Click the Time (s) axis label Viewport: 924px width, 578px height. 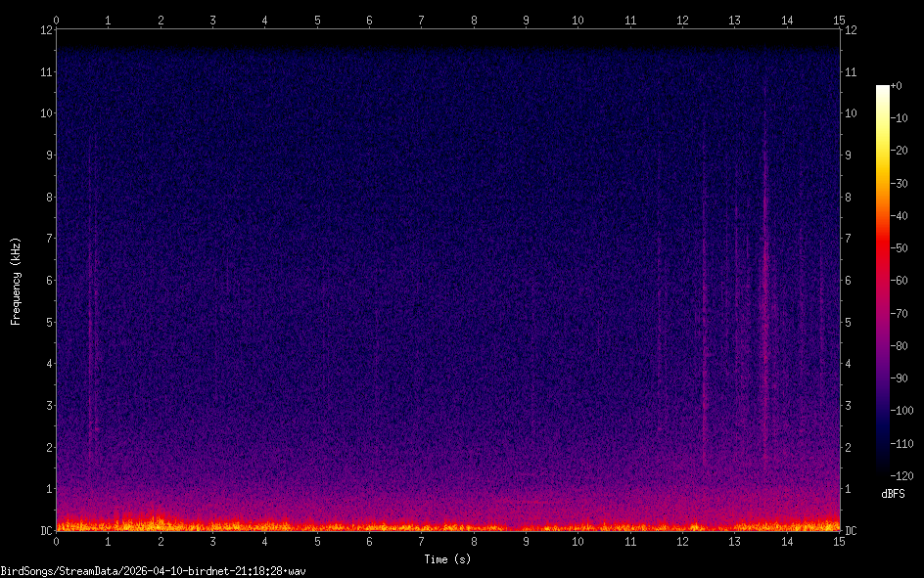click(x=447, y=559)
